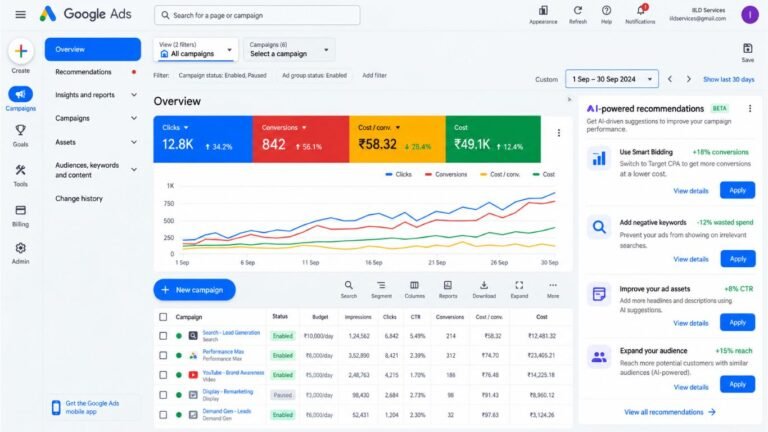Image resolution: width=768 pixels, height=432 pixels.
Task: Open overview scorecard three-dot menu
Action: [x=559, y=133]
